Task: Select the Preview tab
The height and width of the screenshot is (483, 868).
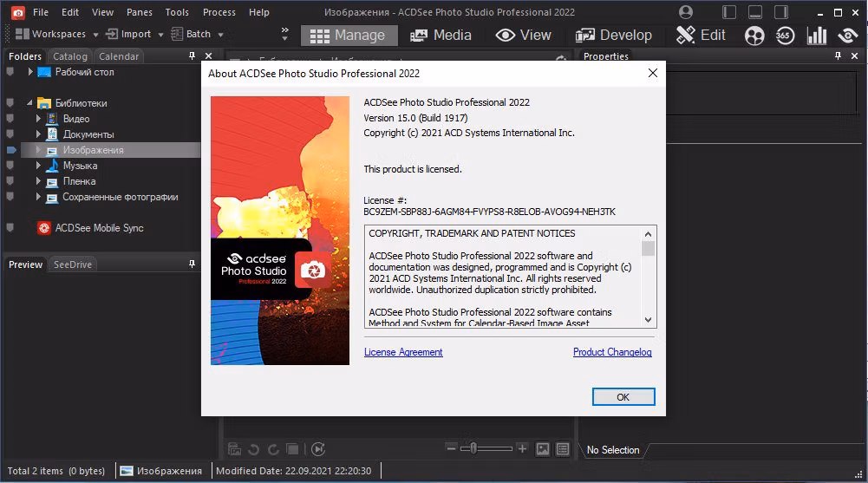Action: point(25,264)
